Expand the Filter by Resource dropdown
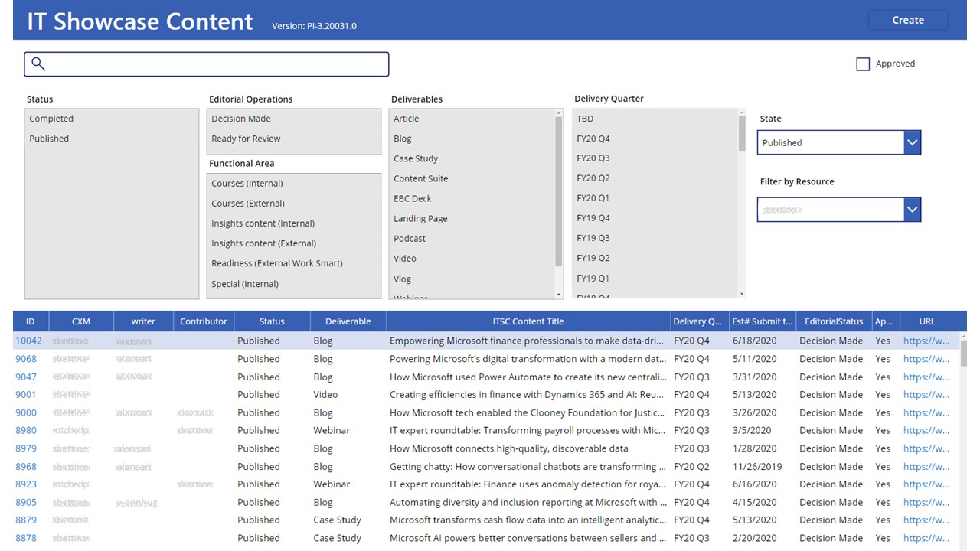980x551 pixels. [911, 210]
